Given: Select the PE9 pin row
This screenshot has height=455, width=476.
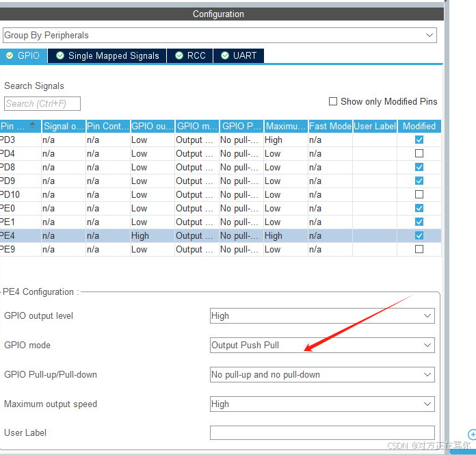Looking at the screenshot, I should 220,249.
